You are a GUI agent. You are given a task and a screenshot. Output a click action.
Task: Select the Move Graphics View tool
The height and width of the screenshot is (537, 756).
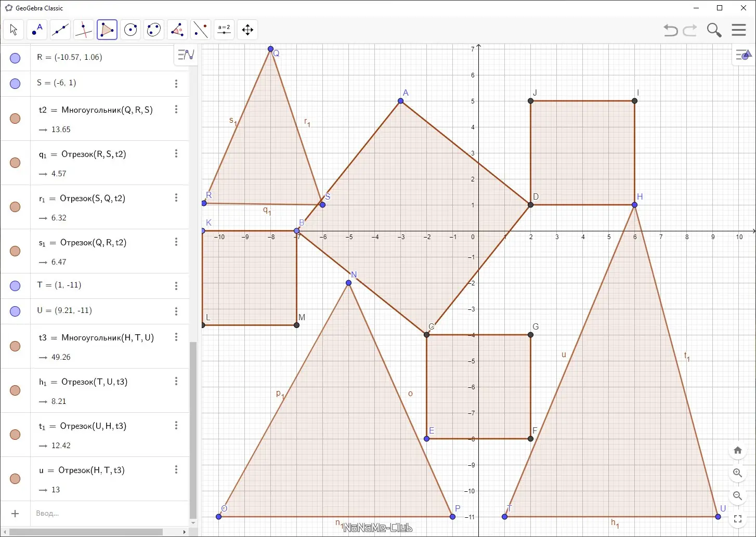(247, 30)
